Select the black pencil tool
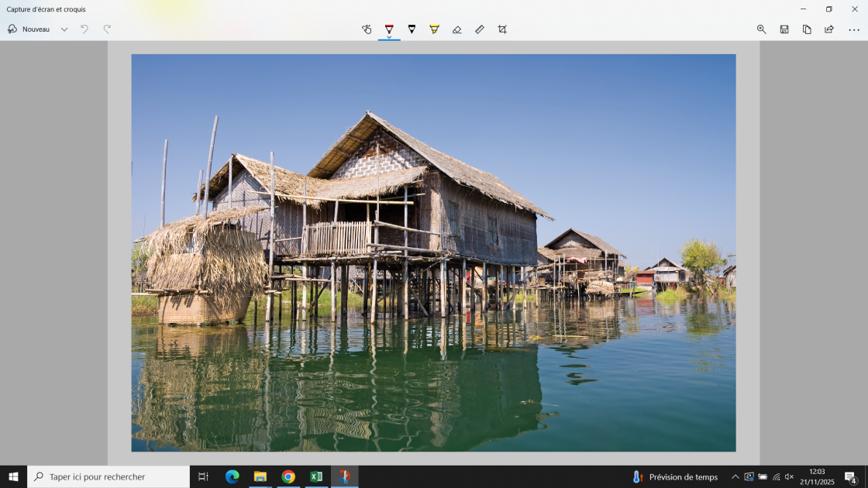Screen dimensions: 868x488 point(412,29)
